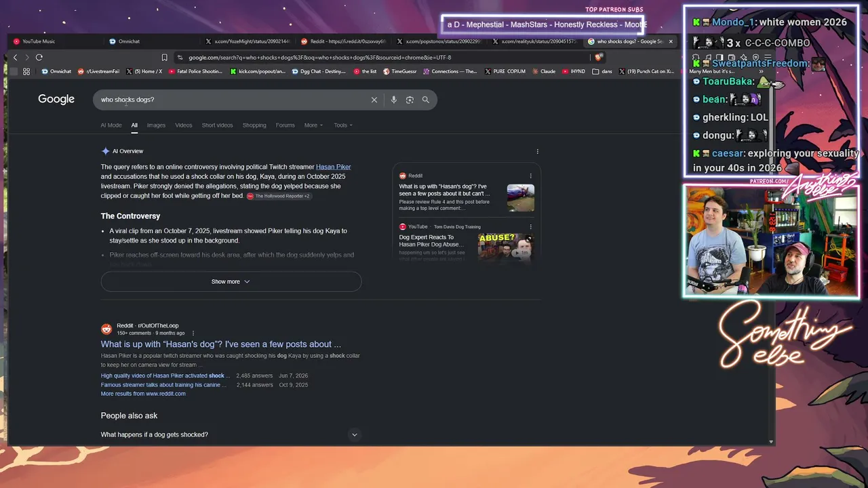Select the Short videos search tab
Screen dimensions: 868x488
point(217,125)
